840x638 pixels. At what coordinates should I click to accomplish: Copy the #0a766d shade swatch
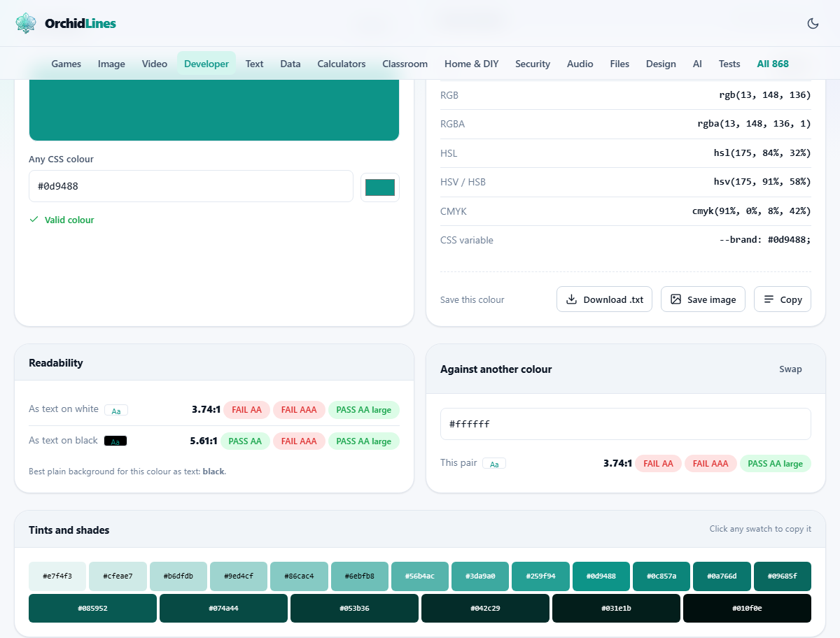point(722,576)
